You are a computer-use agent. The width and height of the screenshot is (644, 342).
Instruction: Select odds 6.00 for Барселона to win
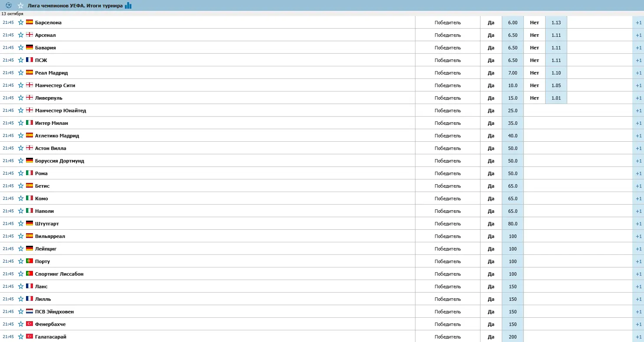click(513, 23)
